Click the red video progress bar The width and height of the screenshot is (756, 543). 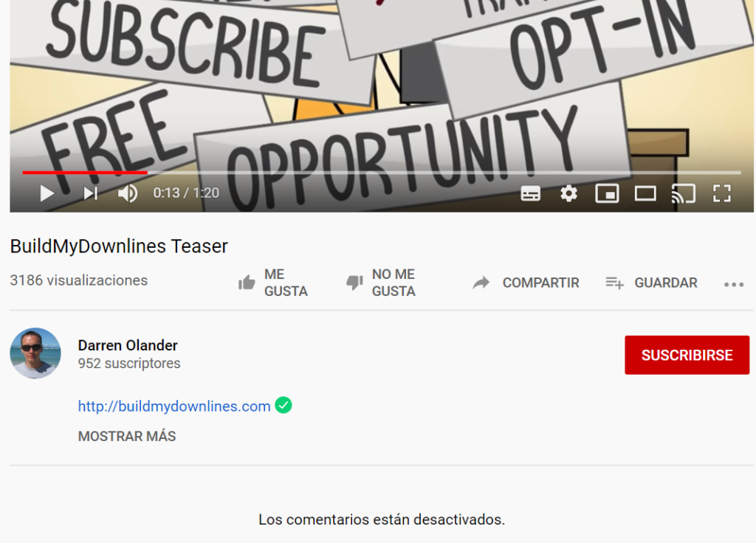point(85,172)
